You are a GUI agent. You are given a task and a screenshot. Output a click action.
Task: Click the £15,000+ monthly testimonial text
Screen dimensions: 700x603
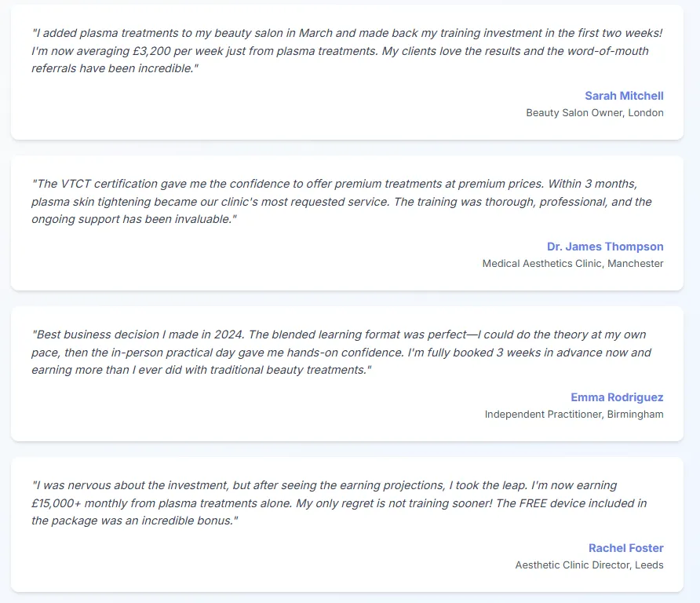339,503
